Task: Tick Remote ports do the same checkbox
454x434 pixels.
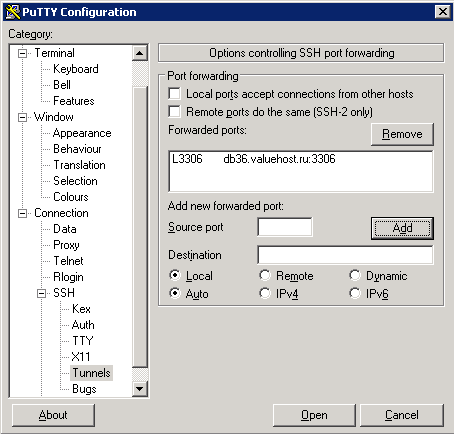Action: (174, 112)
